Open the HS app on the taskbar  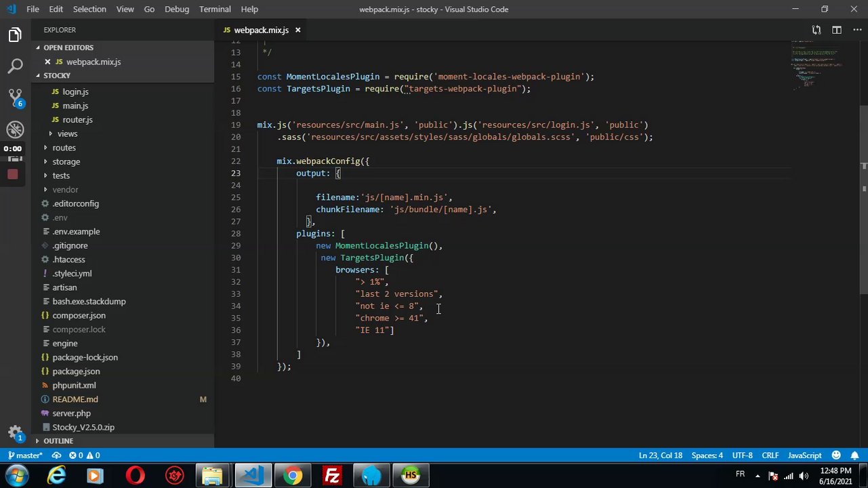pos(411,476)
